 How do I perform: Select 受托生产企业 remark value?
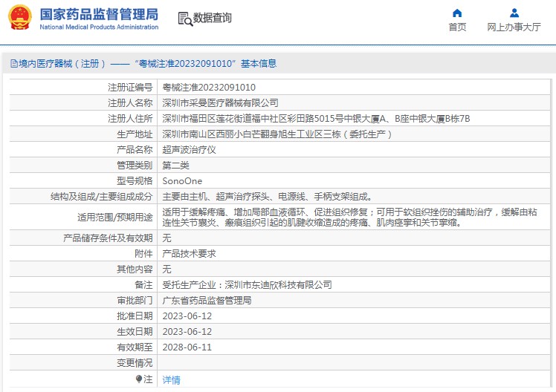click(247, 284)
